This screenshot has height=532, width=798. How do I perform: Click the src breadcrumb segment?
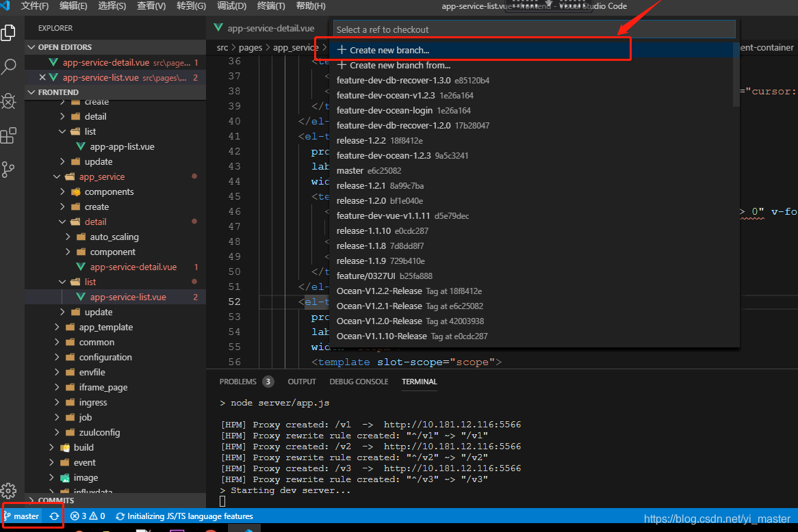tap(222, 47)
